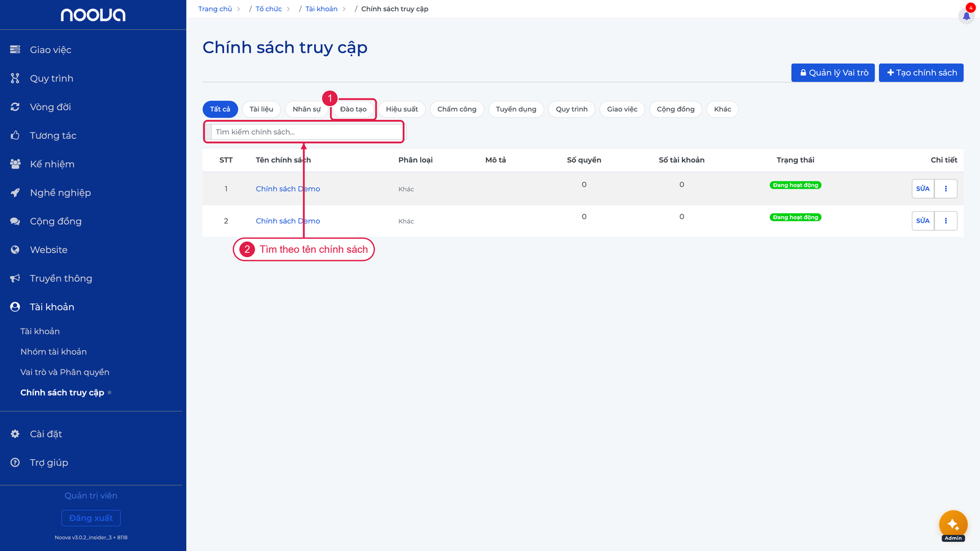Click the Truyền thông megaphone icon

[x=15, y=278]
